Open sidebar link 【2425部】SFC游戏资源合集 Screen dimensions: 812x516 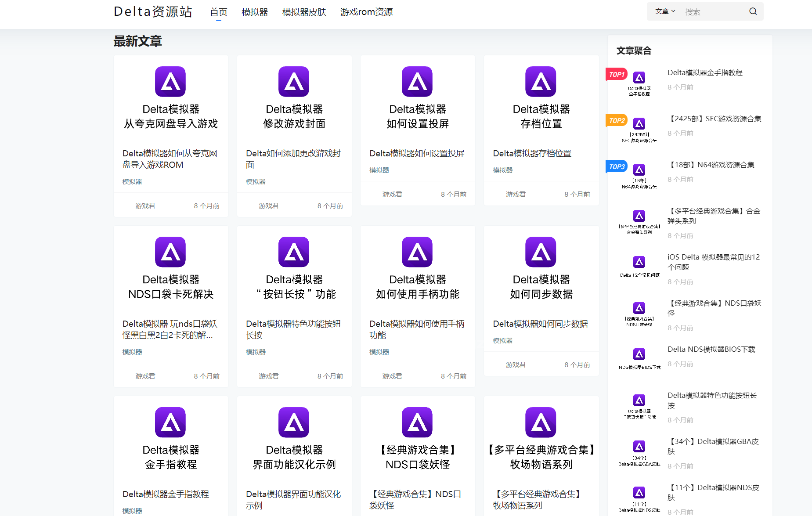(x=715, y=119)
